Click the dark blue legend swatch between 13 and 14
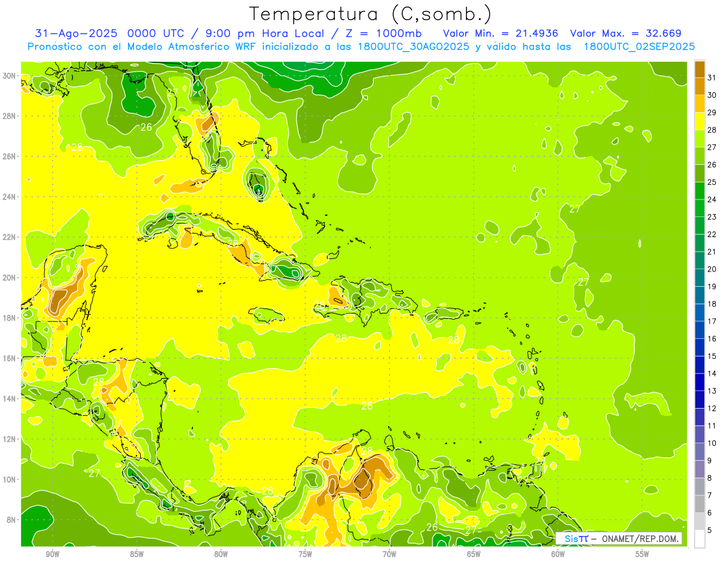Viewport: 728px width, 562px height. [x=699, y=383]
